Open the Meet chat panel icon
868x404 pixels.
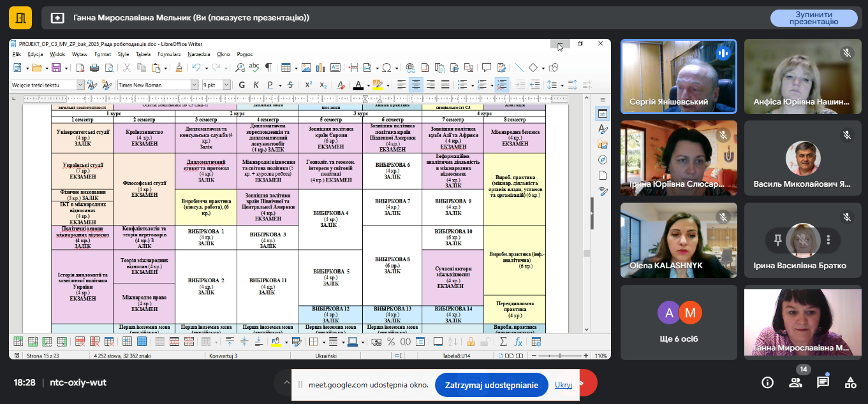tap(823, 382)
